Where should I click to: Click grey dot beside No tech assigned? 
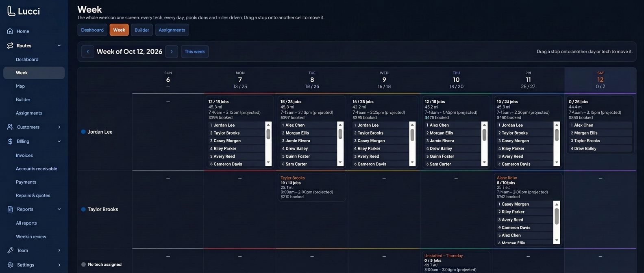[x=83, y=264]
